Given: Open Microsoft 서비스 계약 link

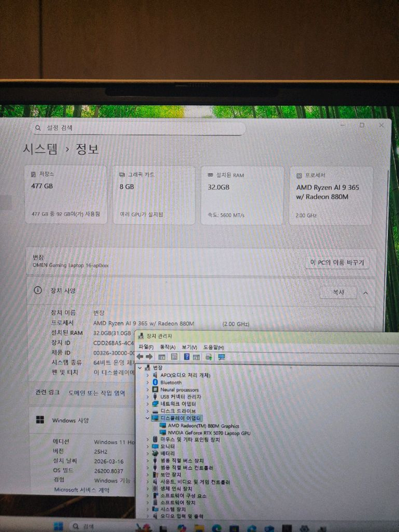Looking at the screenshot, I should (82, 489).
